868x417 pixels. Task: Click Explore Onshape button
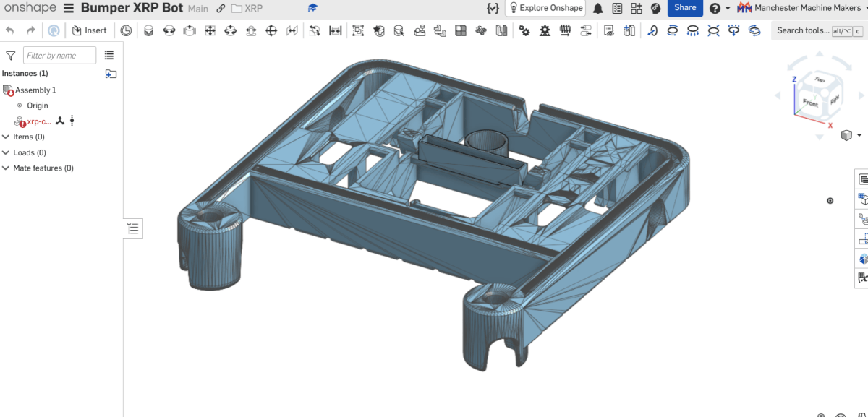pos(545,8)
